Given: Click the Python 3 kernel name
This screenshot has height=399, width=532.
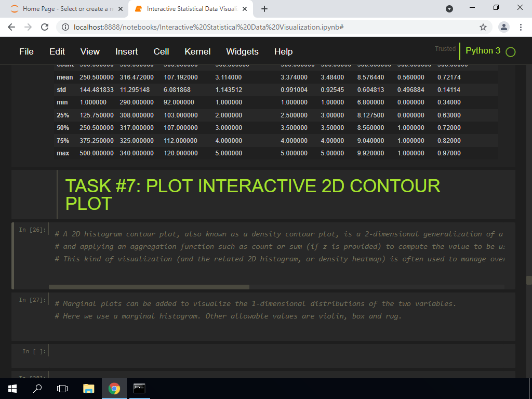Looking at the screenshot, I should (483, 50).
